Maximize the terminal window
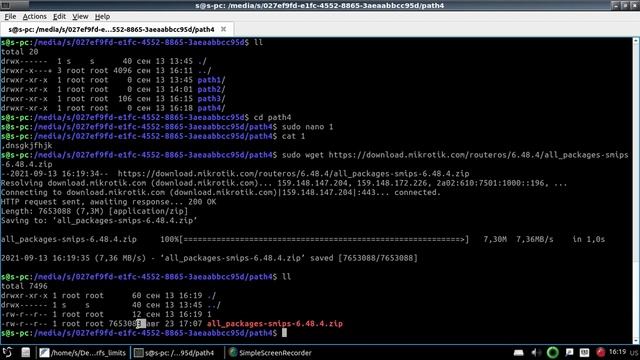 pyautogui.click(x=625, y=5)
